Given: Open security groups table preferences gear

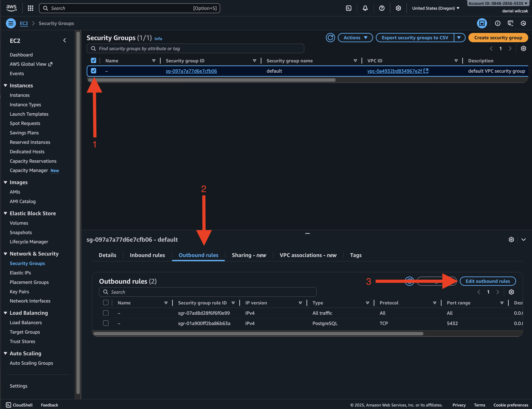Looking at the screenshot, I should 523,49.
